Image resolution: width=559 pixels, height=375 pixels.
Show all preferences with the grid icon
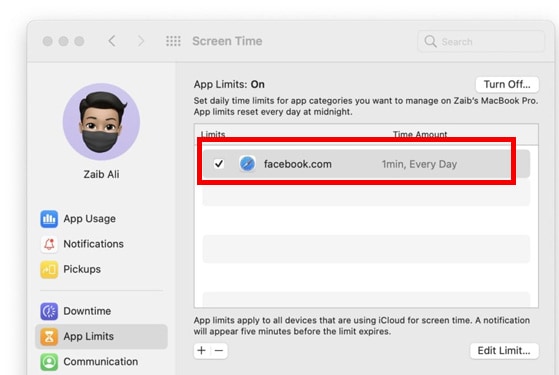pos(173,41)
